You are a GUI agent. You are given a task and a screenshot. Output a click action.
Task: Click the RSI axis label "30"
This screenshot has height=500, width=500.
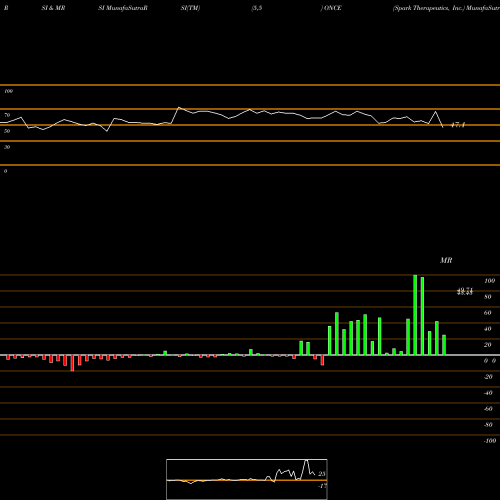[7, 147]
